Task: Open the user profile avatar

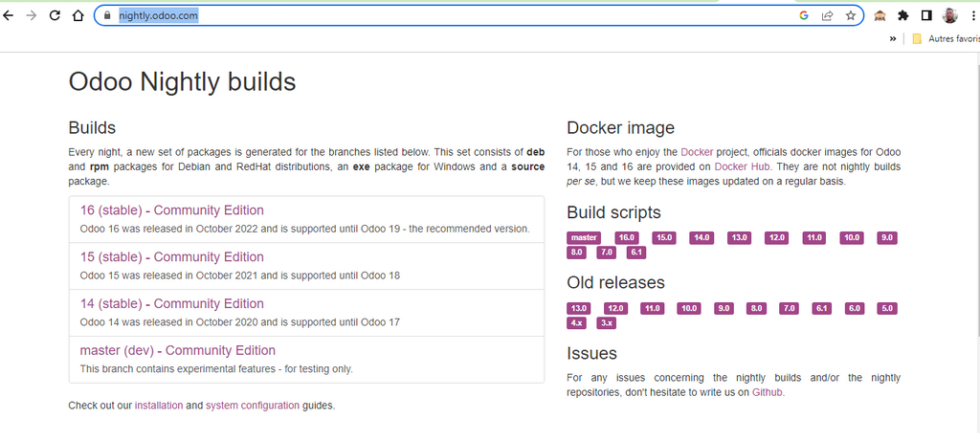Action: point(950,16)
